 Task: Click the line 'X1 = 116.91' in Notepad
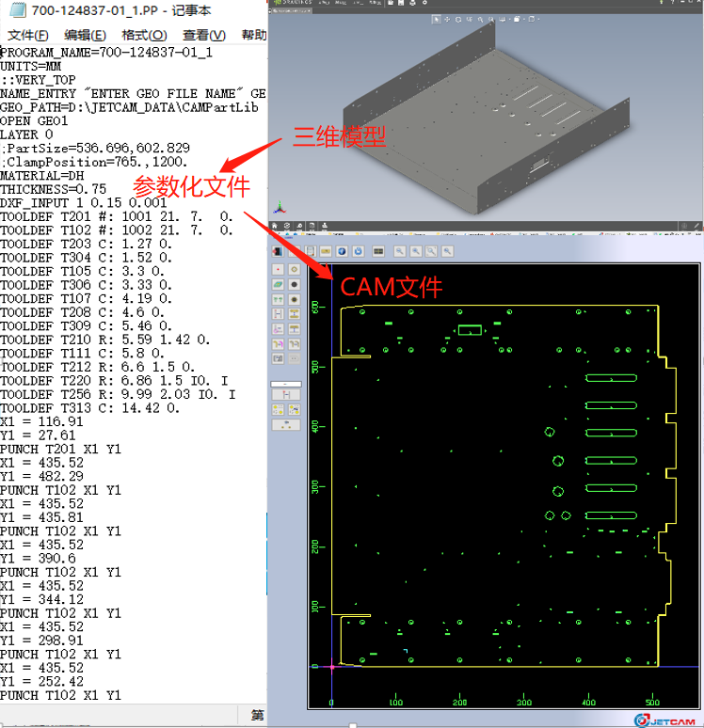[x=41, y=422]
